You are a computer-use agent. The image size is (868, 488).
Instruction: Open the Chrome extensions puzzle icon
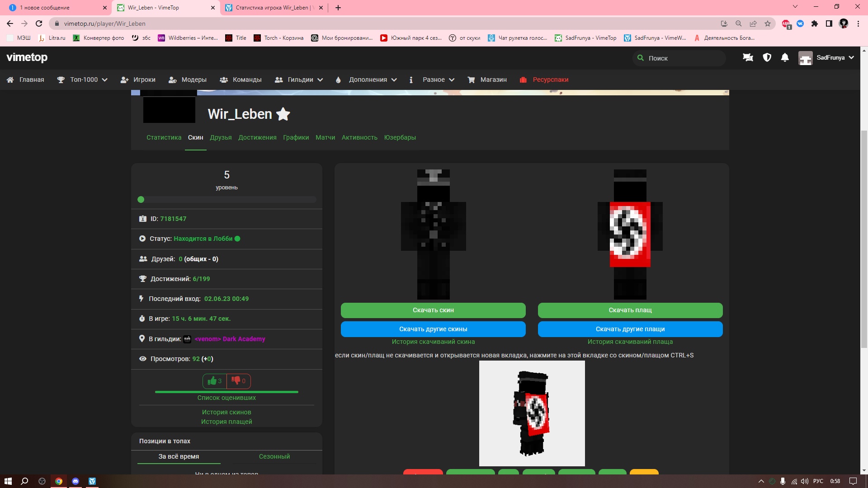pos(815,23)
